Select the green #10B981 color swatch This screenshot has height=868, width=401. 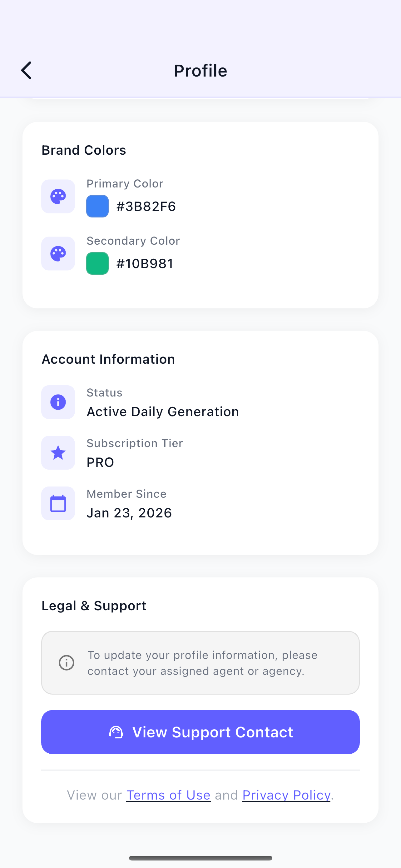97,263
